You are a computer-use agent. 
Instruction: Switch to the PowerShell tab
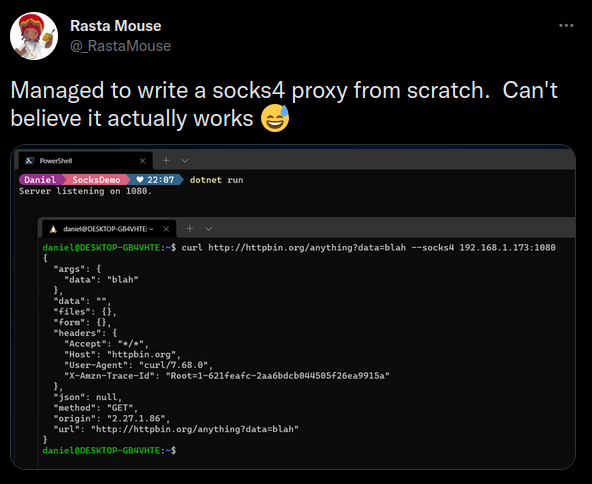pyautogui.click(x=85, y=161)
